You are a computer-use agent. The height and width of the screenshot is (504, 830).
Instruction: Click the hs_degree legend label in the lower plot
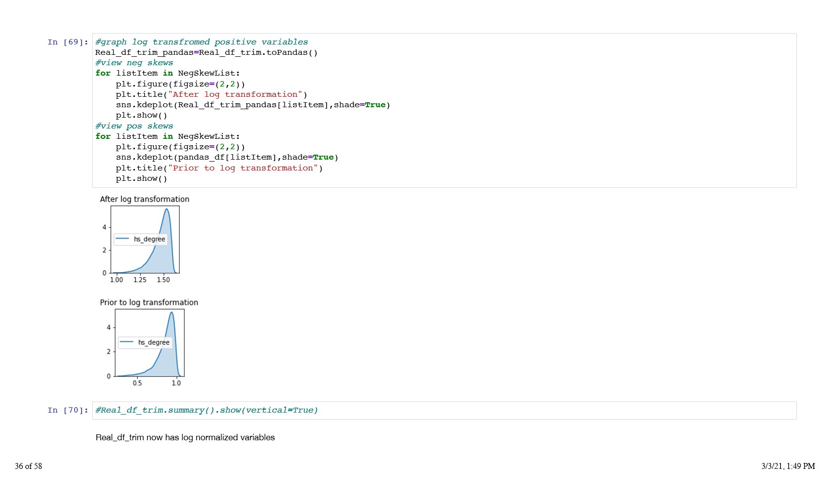pyautogui.click(x=154, y=342)
